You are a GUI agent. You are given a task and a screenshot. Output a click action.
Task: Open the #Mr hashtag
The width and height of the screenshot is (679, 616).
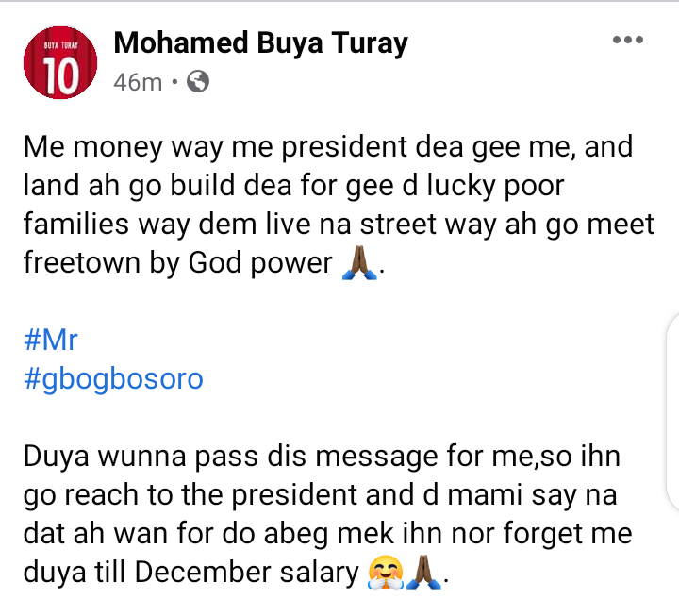pos(50,339)
